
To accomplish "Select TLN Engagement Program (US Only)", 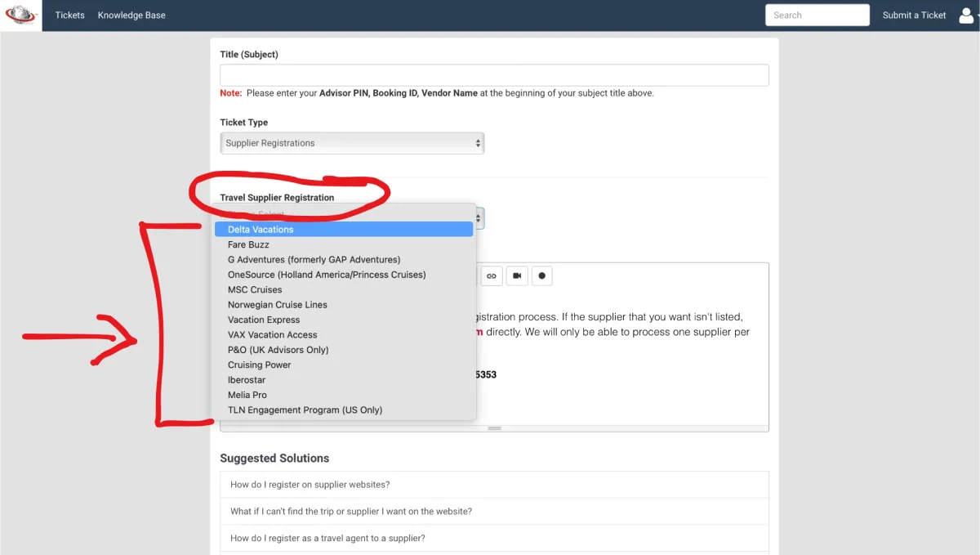I will 344,410.
